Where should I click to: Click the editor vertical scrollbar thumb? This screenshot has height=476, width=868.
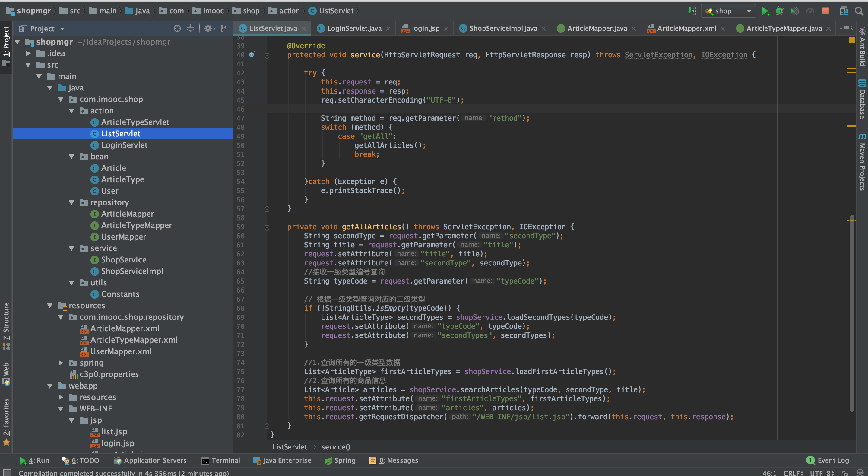(851, 313)
